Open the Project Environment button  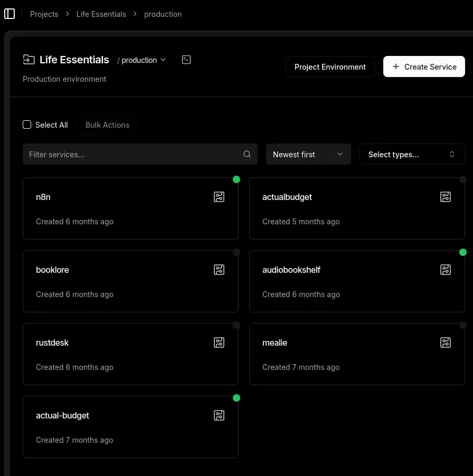pyautogui.click(x=330, y=67)
